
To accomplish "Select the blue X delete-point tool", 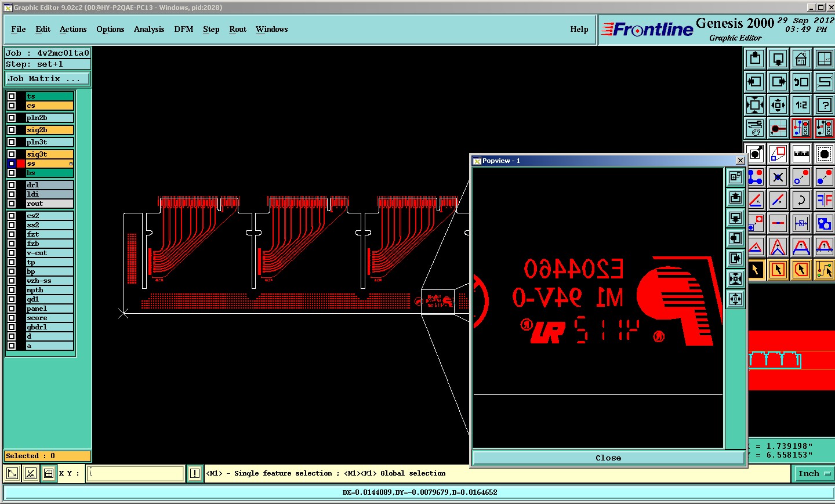I will pyautogui.click(x=778, y=177).
